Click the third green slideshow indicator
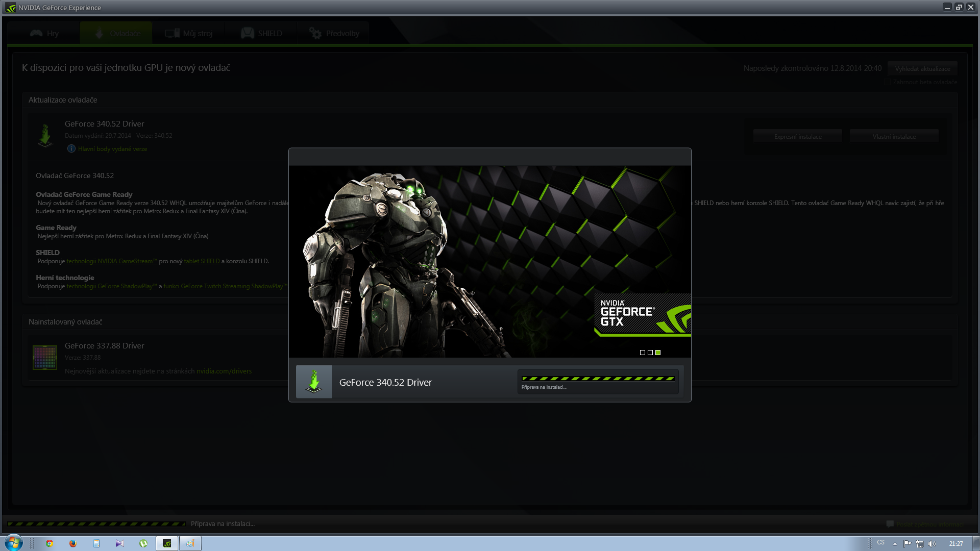 [x=658, y=353]
